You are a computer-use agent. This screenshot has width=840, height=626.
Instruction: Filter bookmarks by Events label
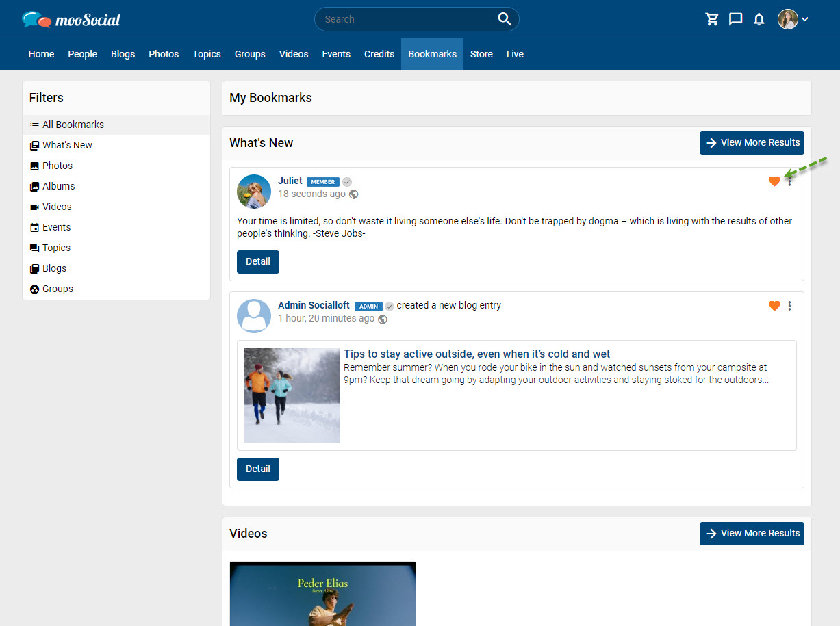pyautogui.click(x=57, y=227)
